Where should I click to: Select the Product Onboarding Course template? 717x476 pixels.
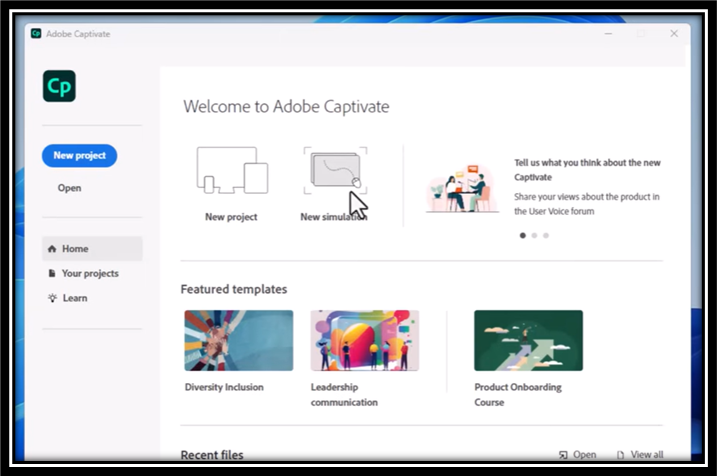click(528, 340)
